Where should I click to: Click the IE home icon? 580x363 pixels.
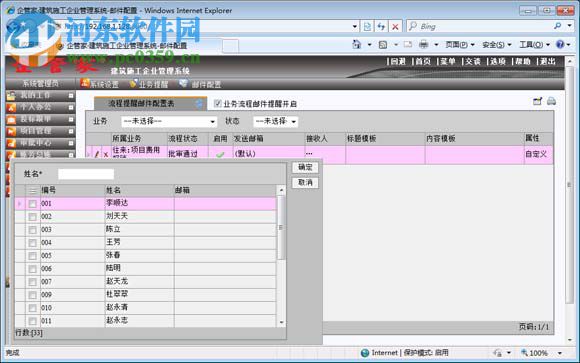(357, 45)
